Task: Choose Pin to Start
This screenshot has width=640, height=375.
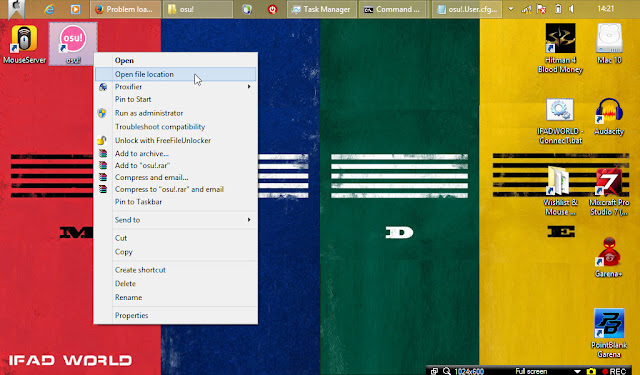Action: point(176,99)
